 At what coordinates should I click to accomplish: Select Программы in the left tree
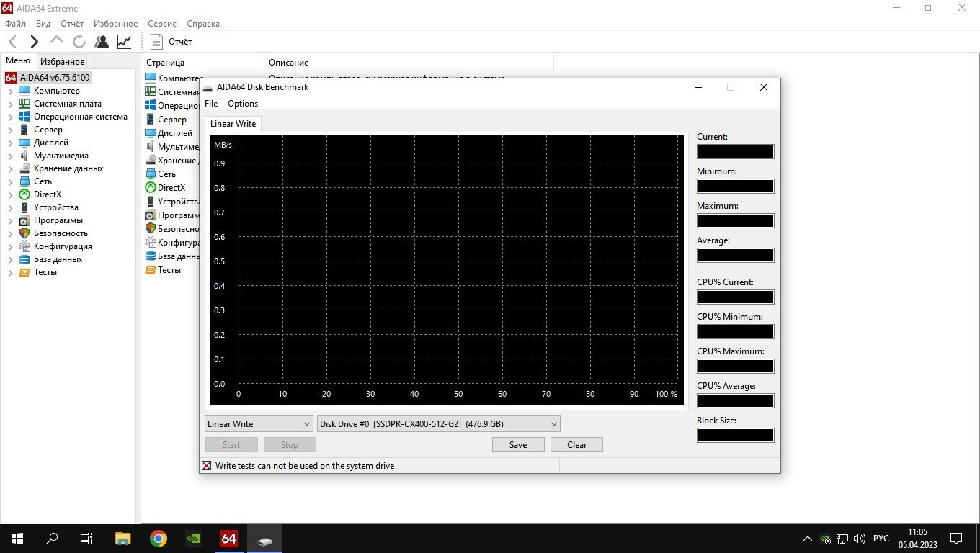point(58,220)
